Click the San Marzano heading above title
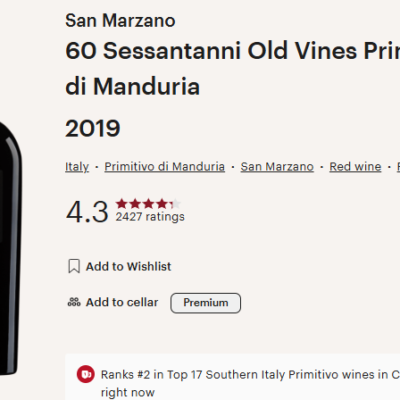The width and height of the screenshot is (400, 400). 120,21
